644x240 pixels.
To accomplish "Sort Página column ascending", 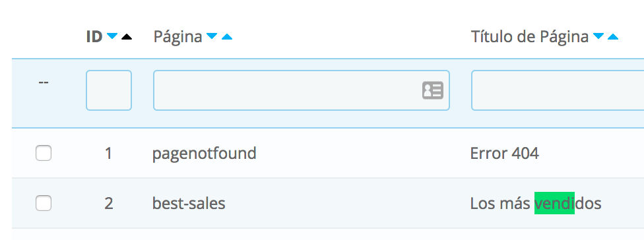I will click(x=227, y=36).
